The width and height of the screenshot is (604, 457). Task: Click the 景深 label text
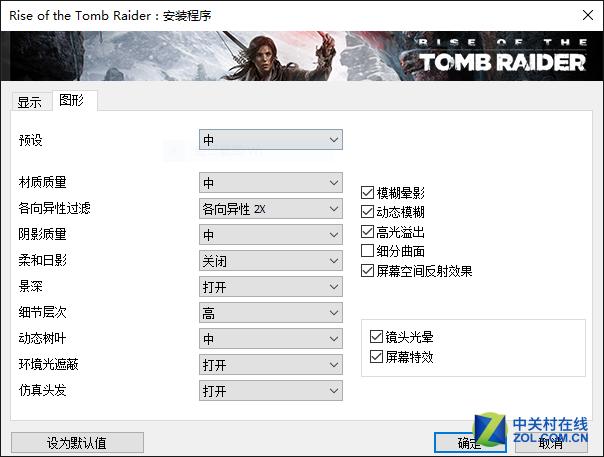30,286
